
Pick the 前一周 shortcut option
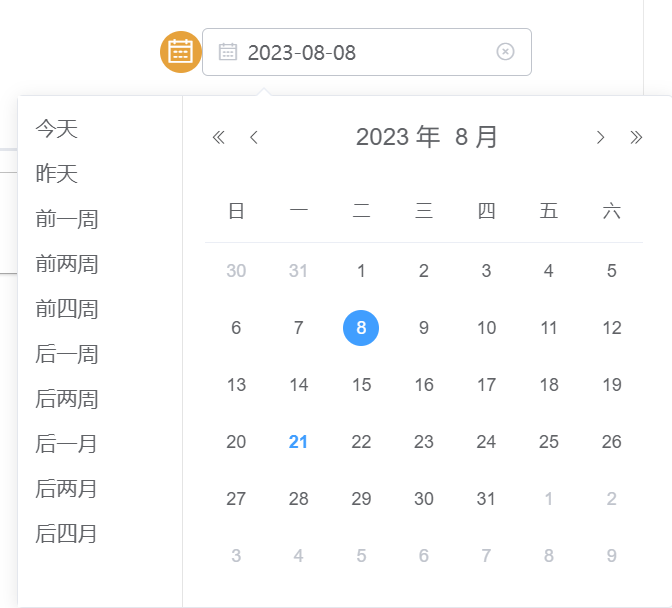click(67, 219)
